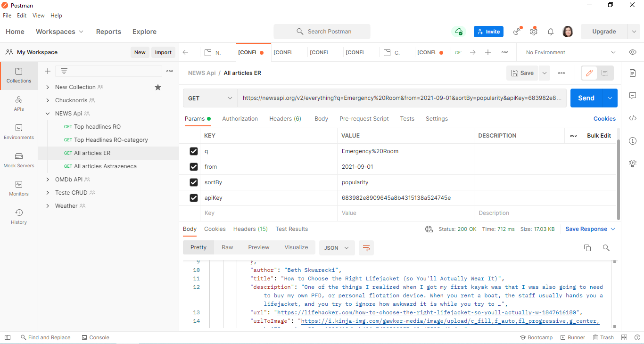Collapse the NEWS Api collection
644x344 pixels.
[48, 114]
